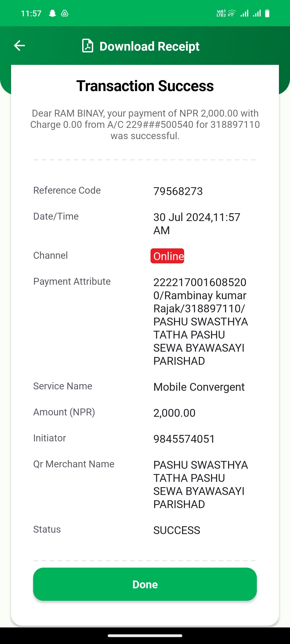Tap the Mobile Convergent service name

pos(199,387)
